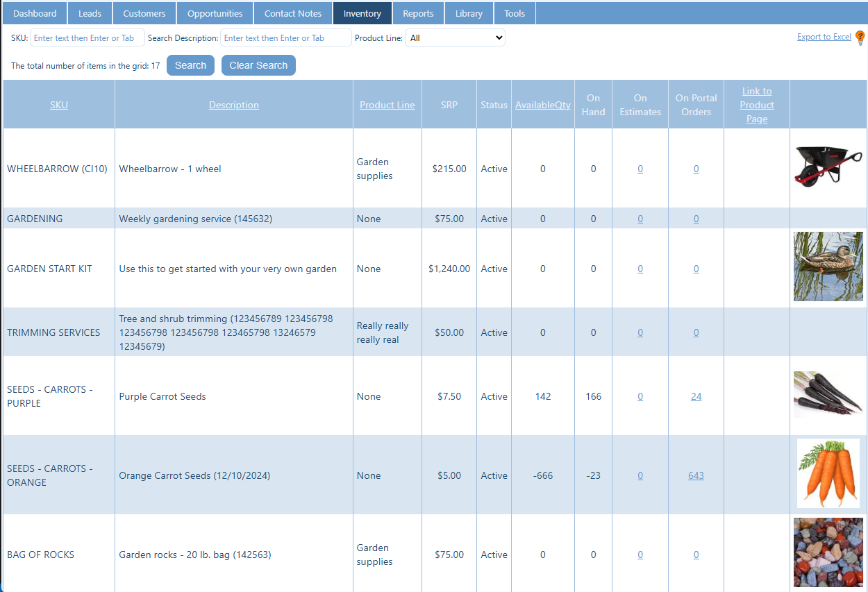Open the Product Line dropdown

tap(455, 38)
